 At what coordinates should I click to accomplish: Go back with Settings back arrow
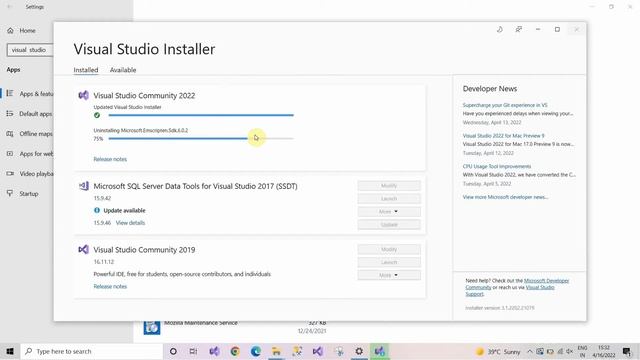click(x=9, y=7)
